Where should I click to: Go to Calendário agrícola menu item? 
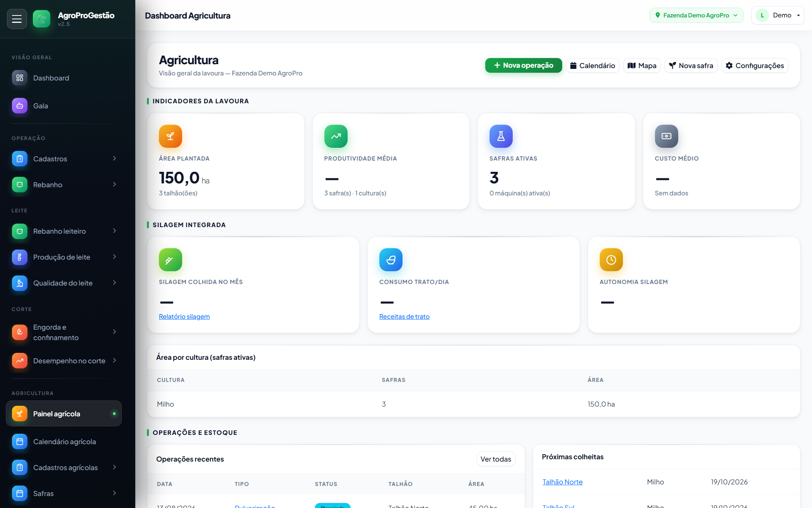[x=64, y=441]
